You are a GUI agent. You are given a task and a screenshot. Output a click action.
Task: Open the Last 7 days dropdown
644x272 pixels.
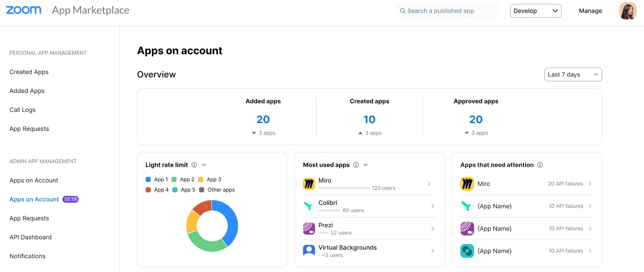(x=573, y=74)
